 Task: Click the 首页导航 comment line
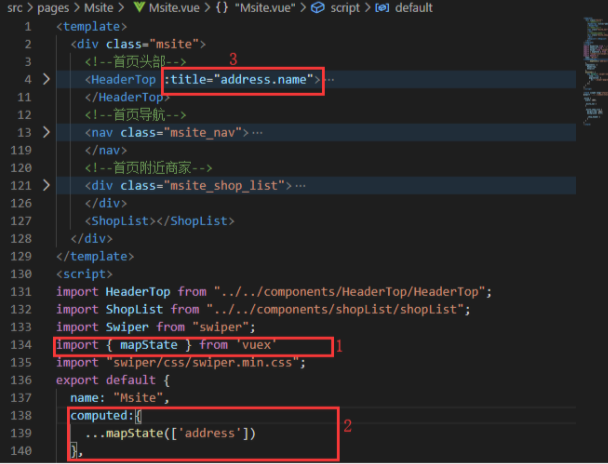click(x=136, y=114)
